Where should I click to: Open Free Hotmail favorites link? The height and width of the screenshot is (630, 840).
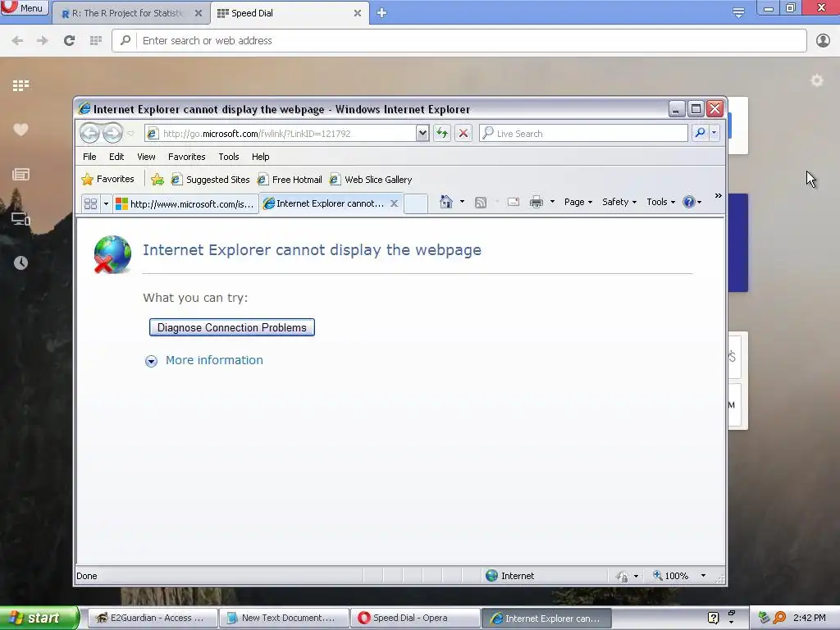[290, 180]
